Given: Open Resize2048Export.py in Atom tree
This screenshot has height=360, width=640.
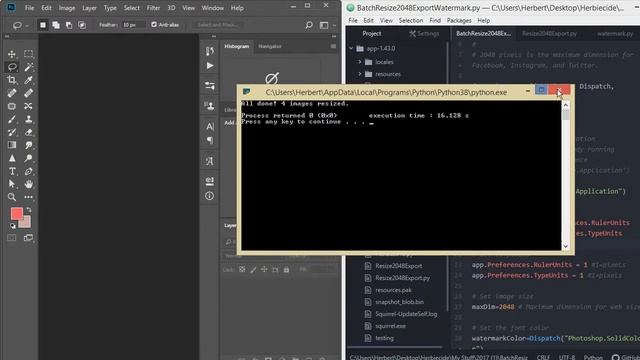Looking at the screenshot, I should coord(402,278).
